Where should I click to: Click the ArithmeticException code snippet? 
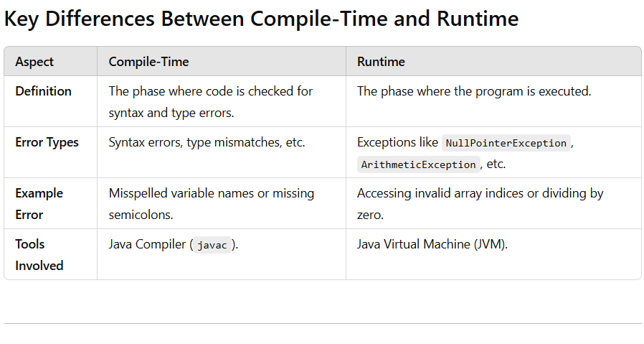click(x=419, y=164)
